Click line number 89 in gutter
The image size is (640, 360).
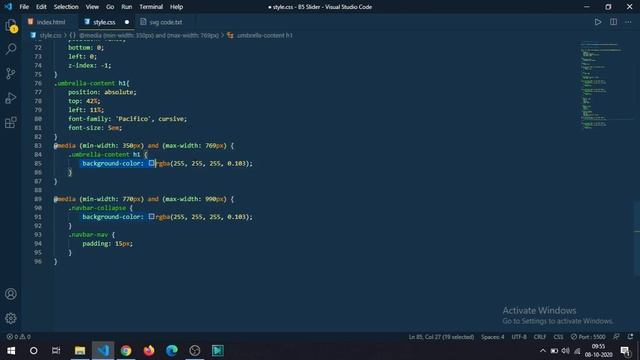[x=38, y=199]
